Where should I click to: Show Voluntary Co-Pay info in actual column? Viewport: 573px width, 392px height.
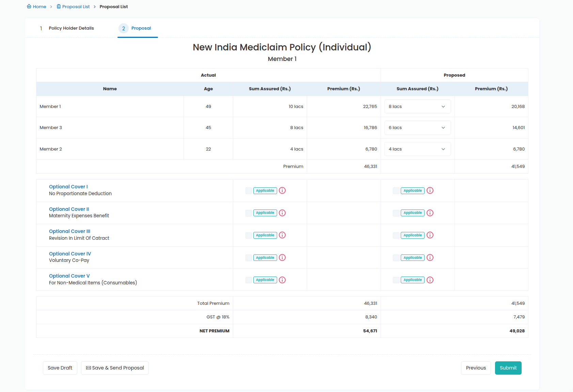(282, 257)
